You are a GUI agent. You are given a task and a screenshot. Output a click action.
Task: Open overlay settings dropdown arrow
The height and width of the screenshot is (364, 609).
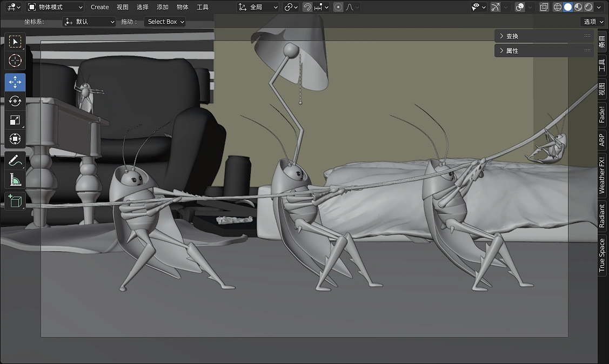click(530, 7)
